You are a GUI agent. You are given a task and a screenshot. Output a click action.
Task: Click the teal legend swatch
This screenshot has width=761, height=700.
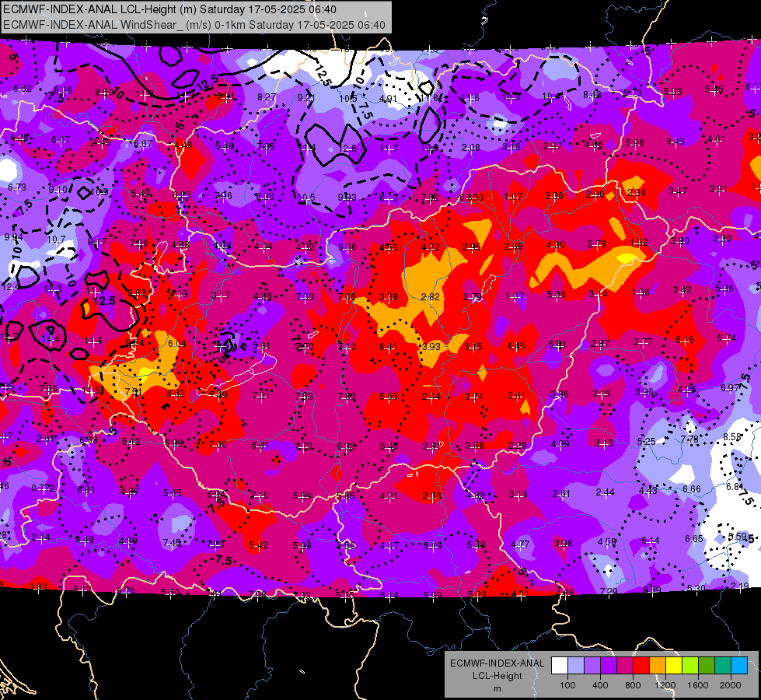point(723,666)
